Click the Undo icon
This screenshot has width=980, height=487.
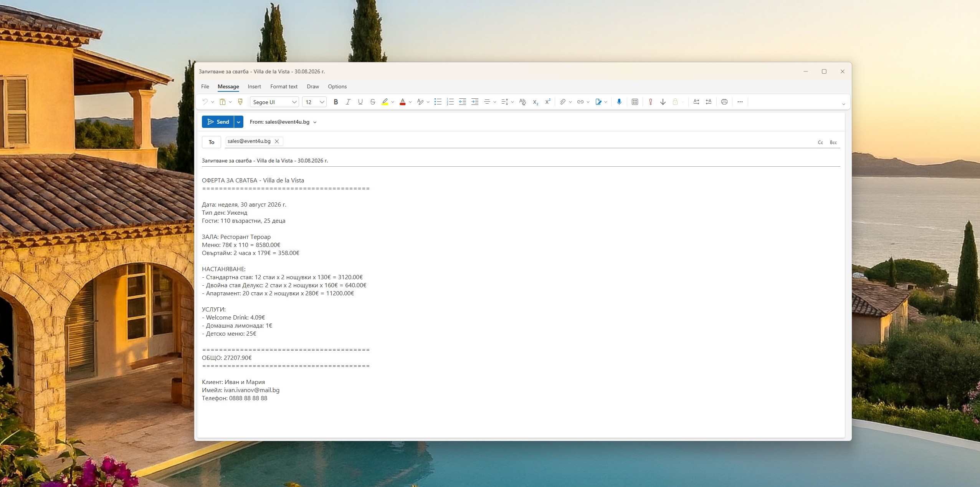pyautogui.click(x=205, y=102)
